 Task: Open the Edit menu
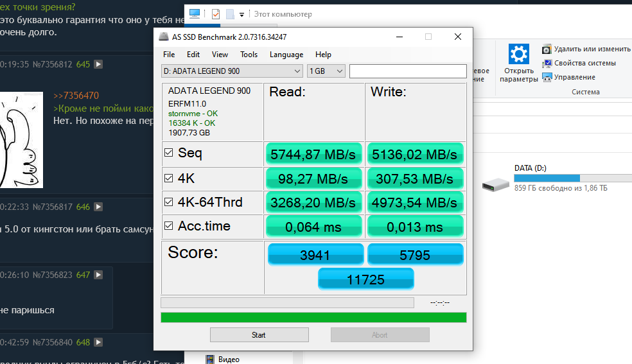click(193, 55)
